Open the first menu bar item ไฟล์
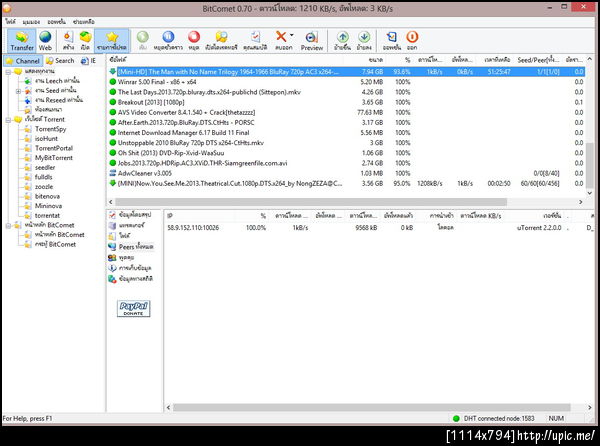Viewport: 600px width, 446px height. click(x=10, y=22)
